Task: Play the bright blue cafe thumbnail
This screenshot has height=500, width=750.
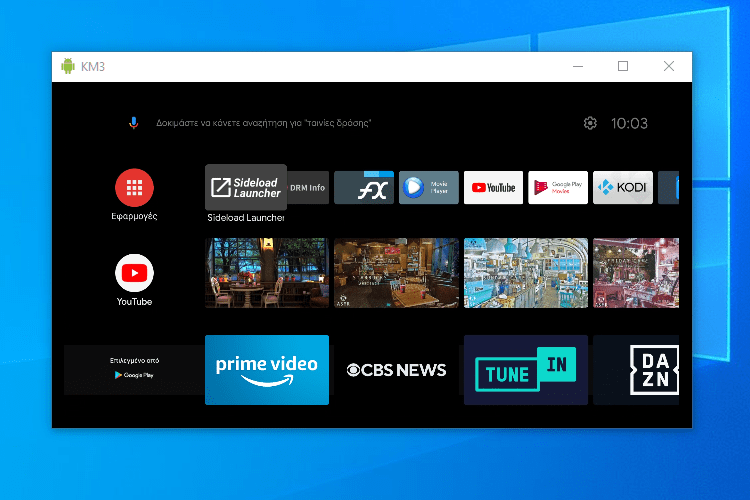Action: [x=526, y=273]
